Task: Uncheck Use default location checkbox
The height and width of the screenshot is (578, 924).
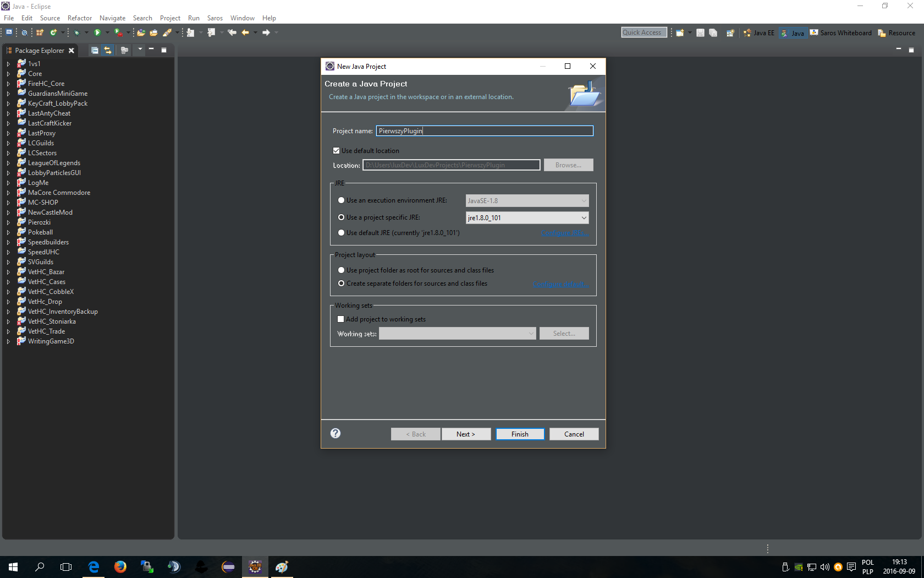Action: tap(337, 151)
